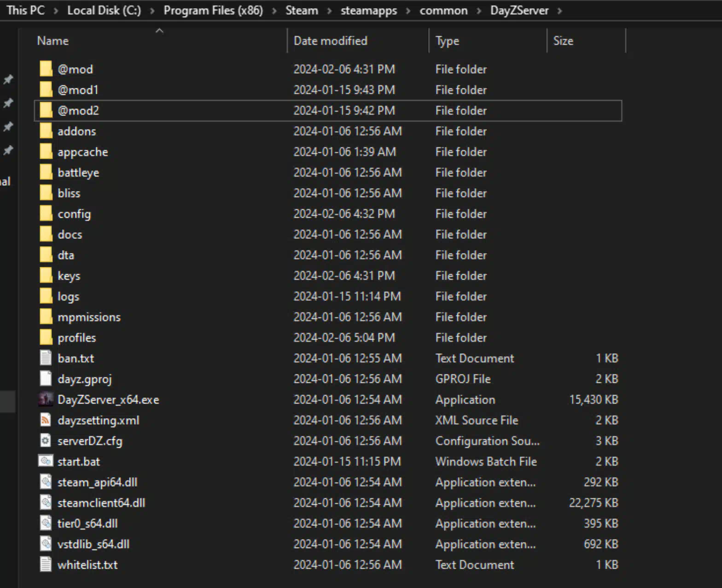Image resolution: width=722 pixels, height=588 pixels.
Task: Click the profiles folder name
Action: pyautogui.click(x=76, y=338)
